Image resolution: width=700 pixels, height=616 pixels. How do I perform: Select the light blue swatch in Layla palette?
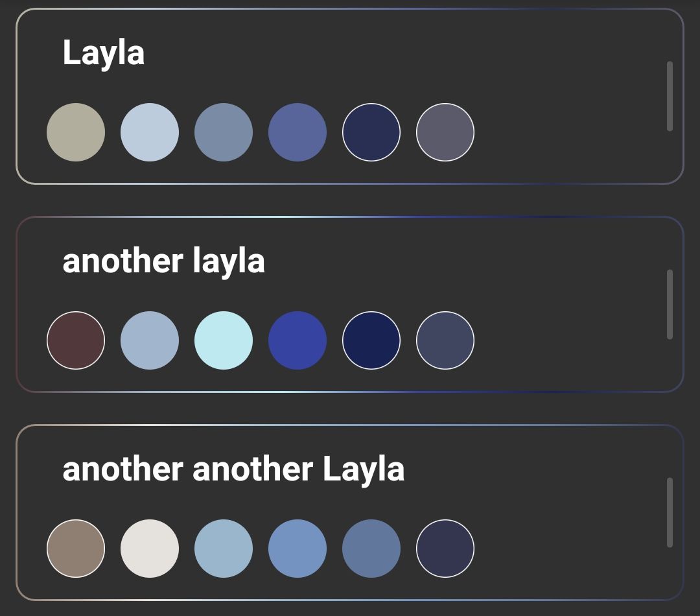click(x=150, y=132)
